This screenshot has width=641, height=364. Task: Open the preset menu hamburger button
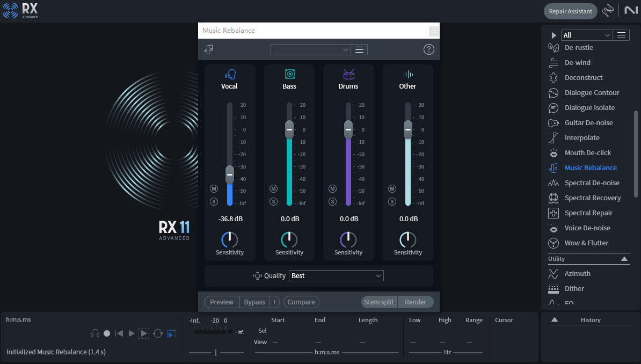(359, 49)
